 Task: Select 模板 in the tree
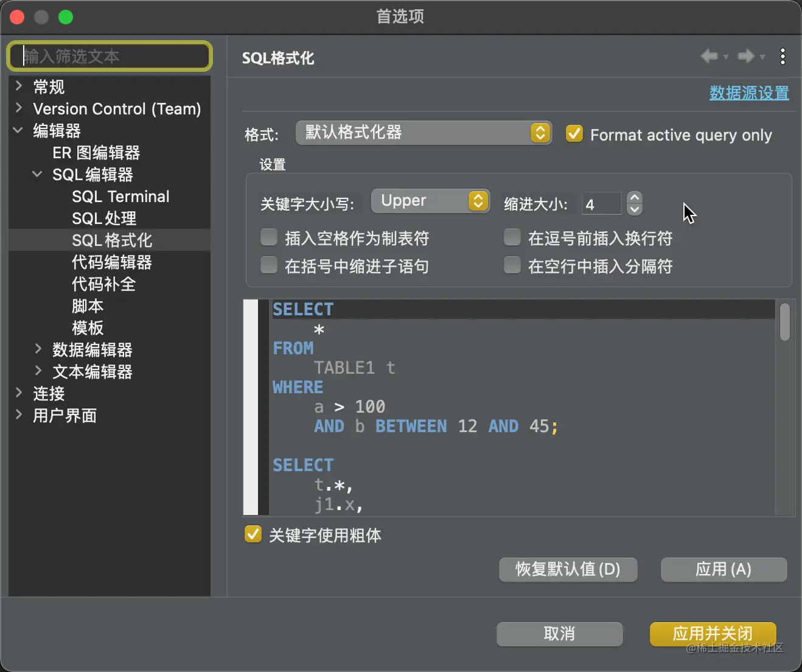(88, 328)
